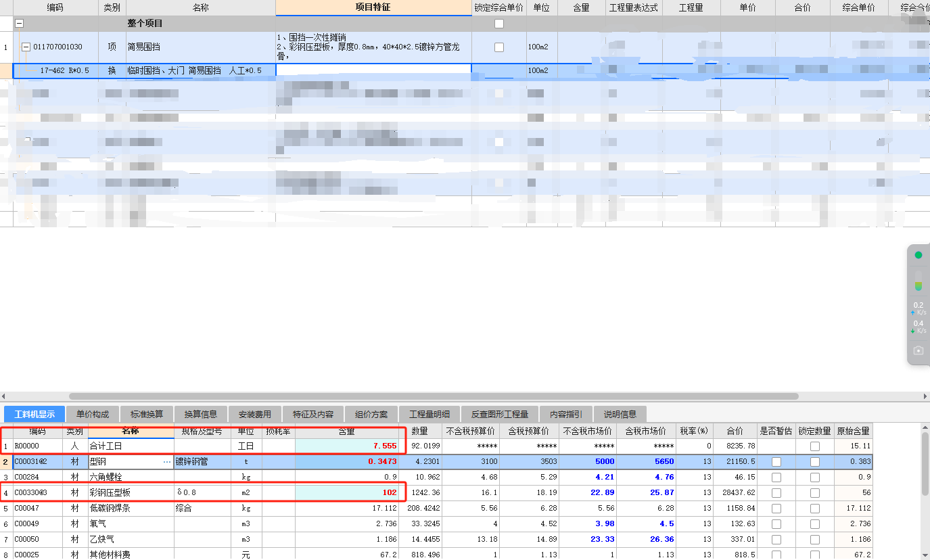Click the left arrow of horizontal scrollbar
This screenshot has width=930, height=560.
(x=3, y=396)
